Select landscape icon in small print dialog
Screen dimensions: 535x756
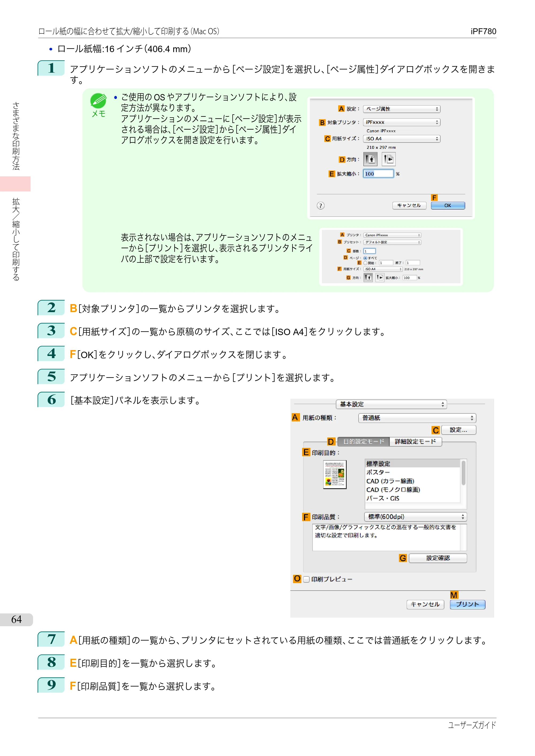(380, 278)
